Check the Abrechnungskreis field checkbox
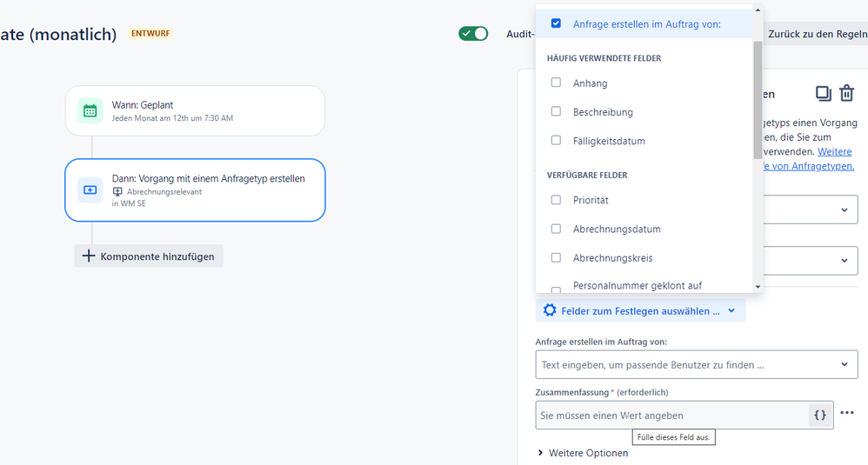868x465 pixels. 556,257
